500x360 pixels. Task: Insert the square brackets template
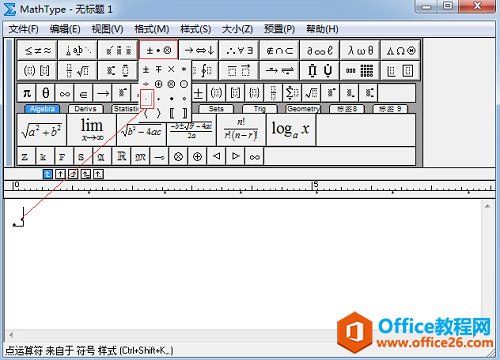[x=235, y=93]
